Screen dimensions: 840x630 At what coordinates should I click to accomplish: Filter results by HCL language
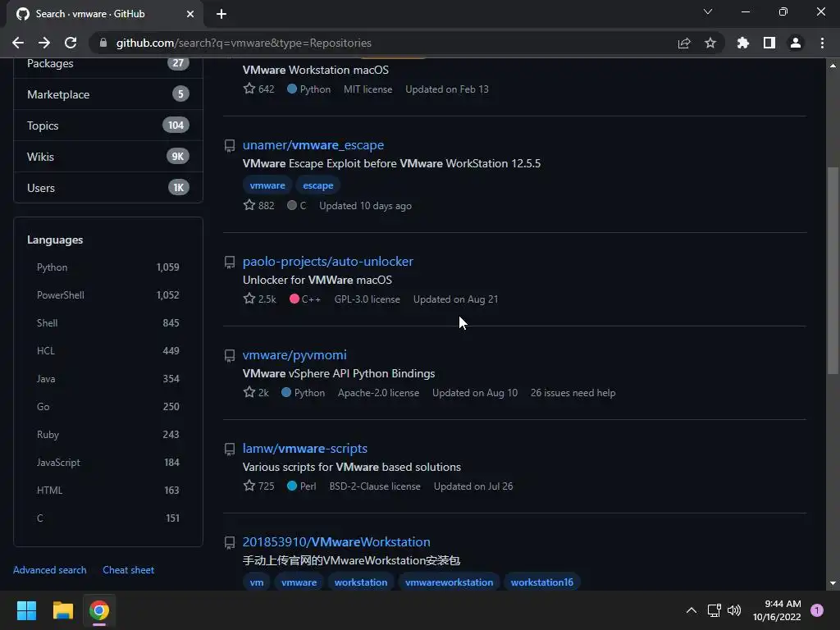(108, 351)
